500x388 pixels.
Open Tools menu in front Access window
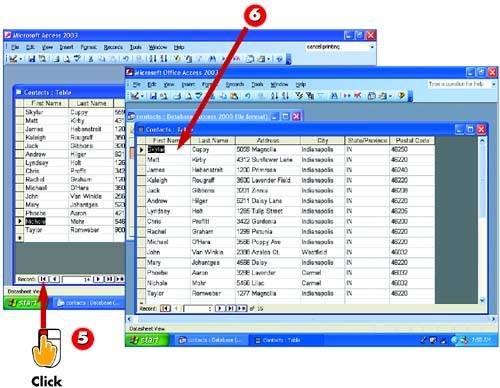pos(258,84)
